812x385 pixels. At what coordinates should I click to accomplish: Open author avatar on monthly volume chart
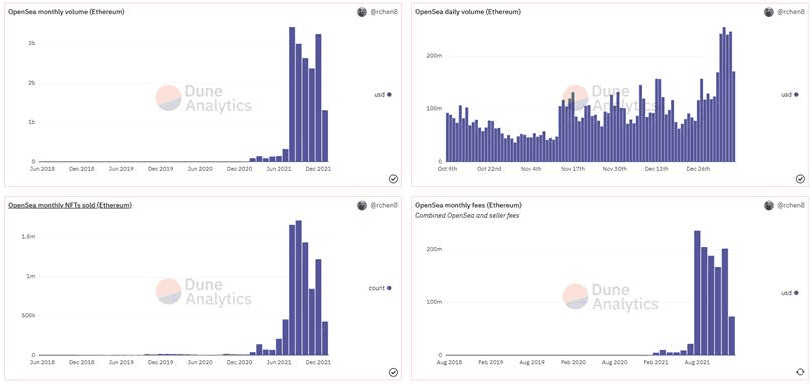(362, 12)
